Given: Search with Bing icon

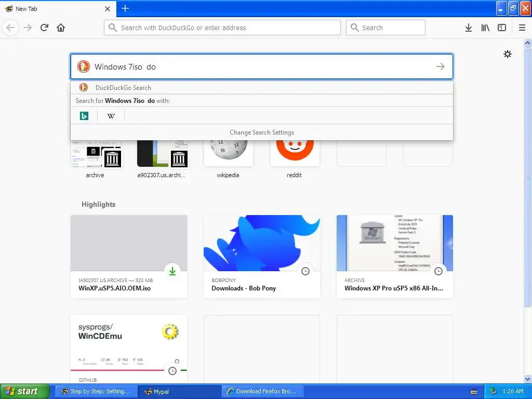Looking at the screenshot, I should pyautogui.click(x=84, y=116).
